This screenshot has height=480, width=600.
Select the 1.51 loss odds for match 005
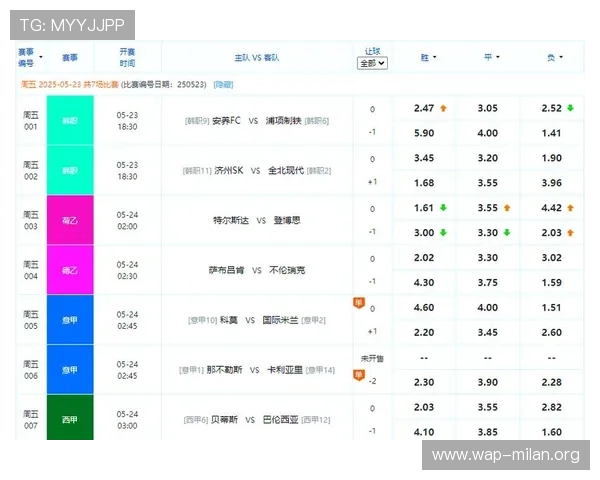click(551, 307)
